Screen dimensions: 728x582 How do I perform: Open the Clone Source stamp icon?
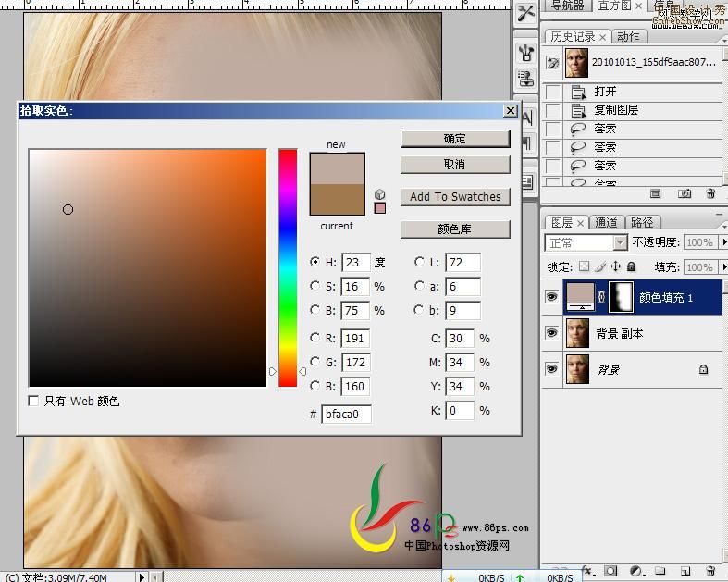pyautogui.click(x=526, y=78)
